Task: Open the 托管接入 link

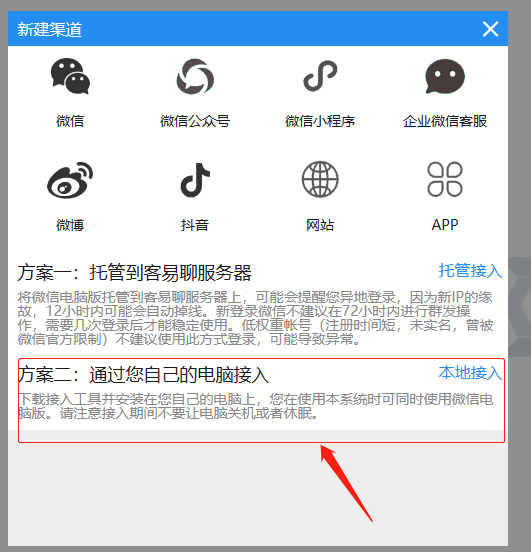Action: (470, 271)
